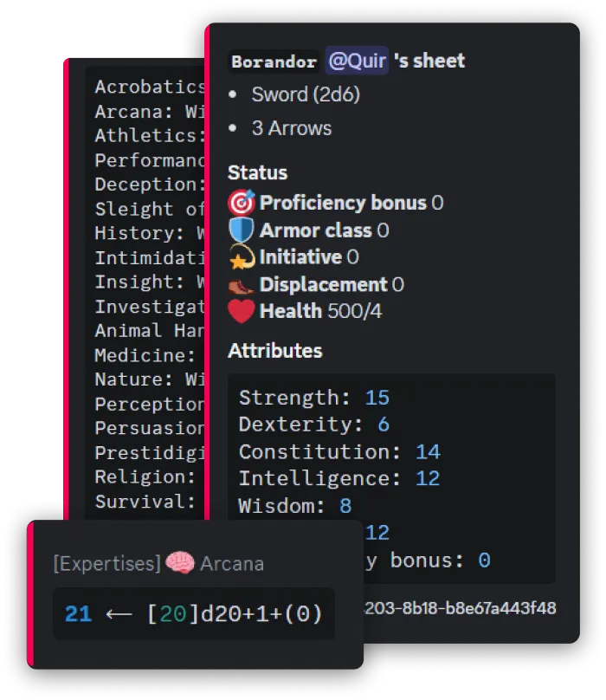The width and height of the screenshot is (606, 700).
Task: Click the Borandor character name tag
Action: pos(274,62)
